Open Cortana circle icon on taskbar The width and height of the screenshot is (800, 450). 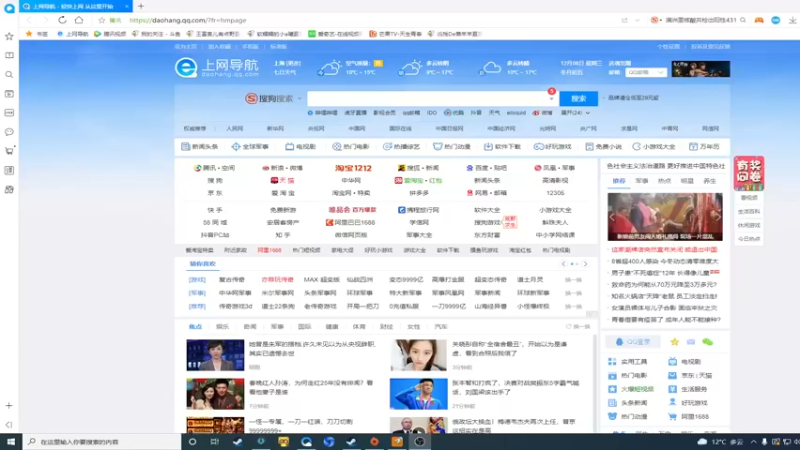tap(192, 441)
